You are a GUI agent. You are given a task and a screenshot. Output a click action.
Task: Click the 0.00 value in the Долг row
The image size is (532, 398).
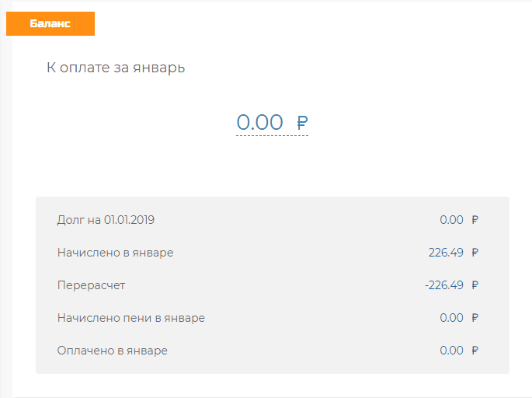(451, 220)
